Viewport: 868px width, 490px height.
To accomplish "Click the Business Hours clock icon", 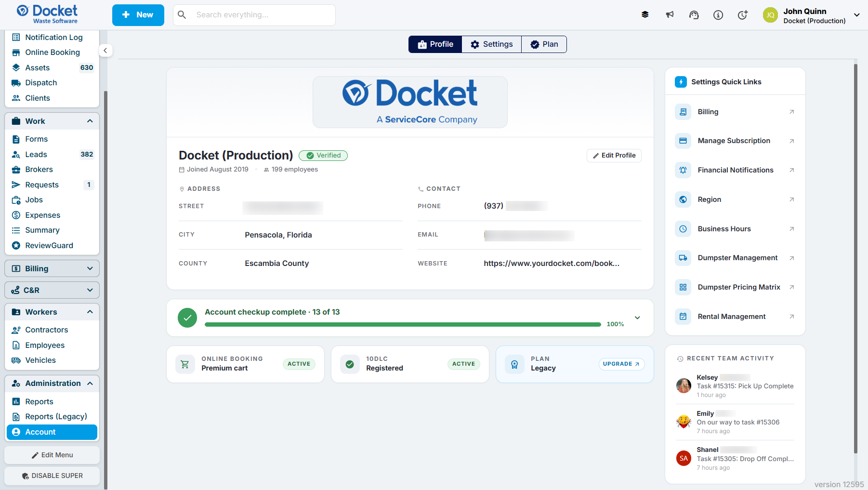I will (683, 229).
